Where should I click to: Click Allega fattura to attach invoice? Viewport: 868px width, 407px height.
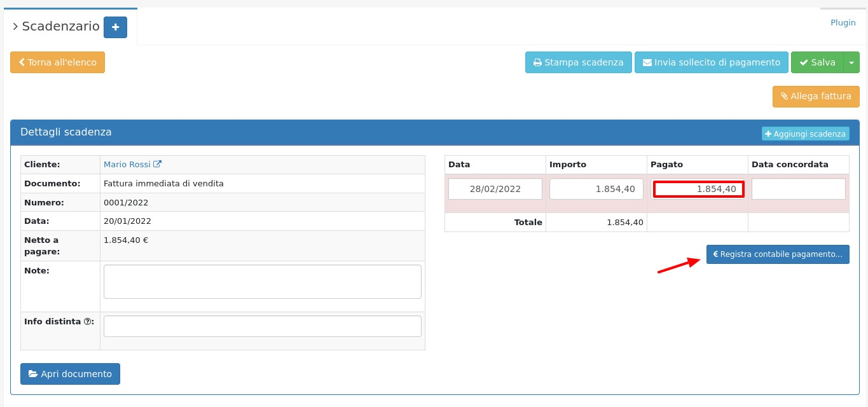[x=816, y=97]
